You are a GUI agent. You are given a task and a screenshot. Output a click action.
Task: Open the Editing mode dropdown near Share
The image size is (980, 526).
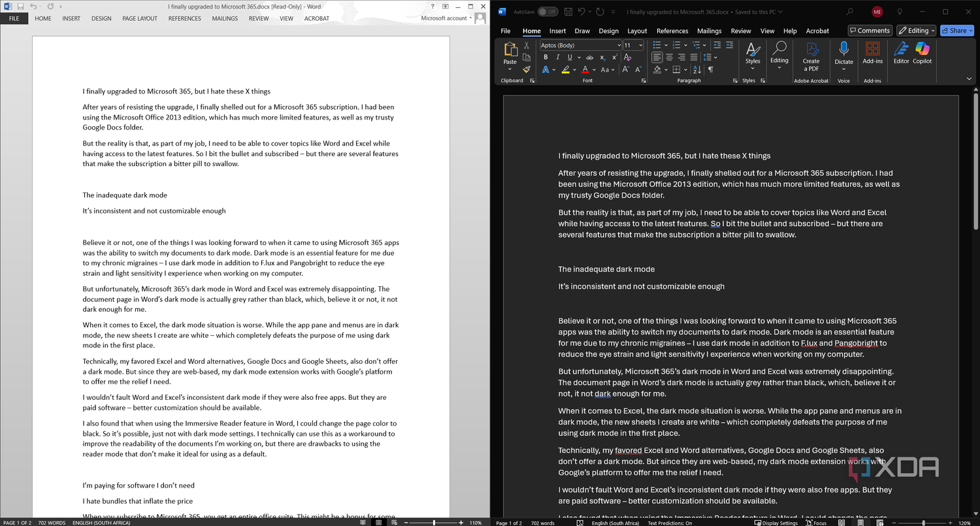click(x=916, y=30)
